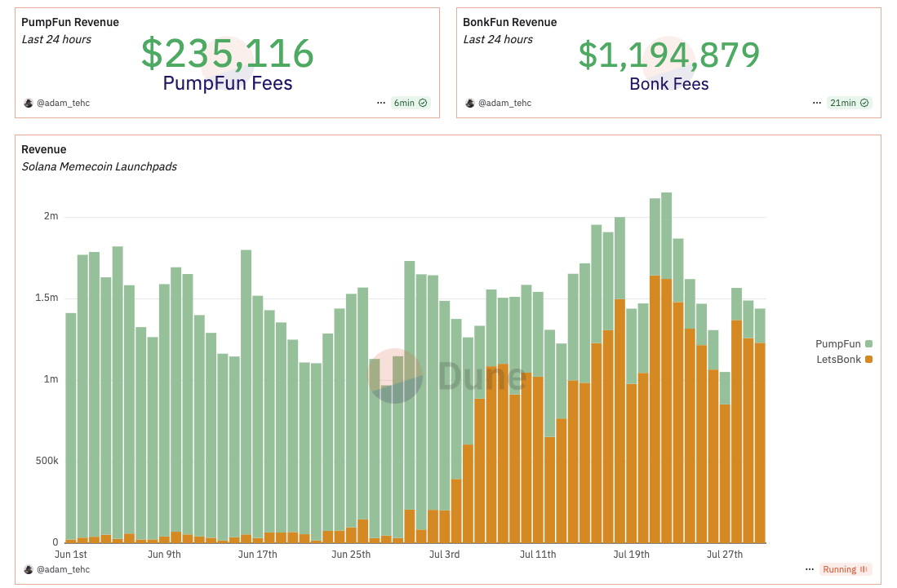Click the $1,194,879 Bonk fees figure
Screen dimensions: 897x588
(x=669, y=55)
